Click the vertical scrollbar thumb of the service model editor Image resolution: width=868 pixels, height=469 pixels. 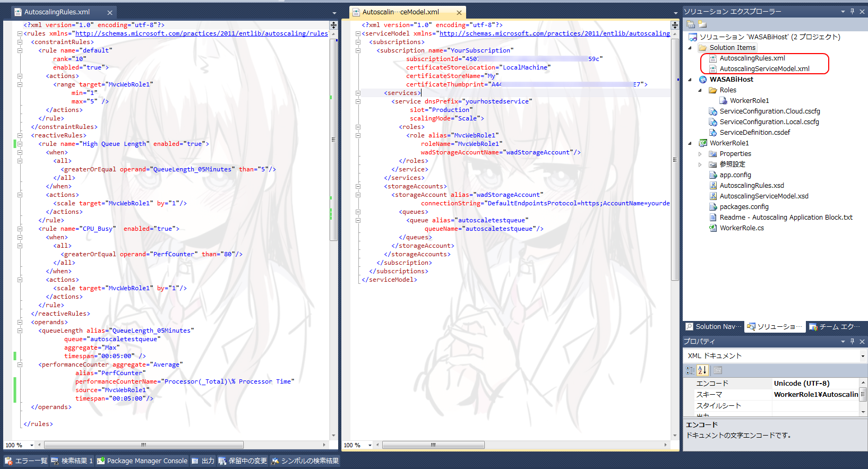pyautogui.click(x=675, y=159)
